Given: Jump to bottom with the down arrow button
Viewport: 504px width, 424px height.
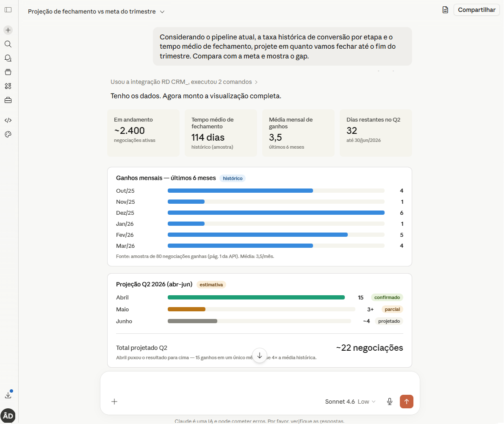Looking at the screenshot, I should [x=259, y=355].
